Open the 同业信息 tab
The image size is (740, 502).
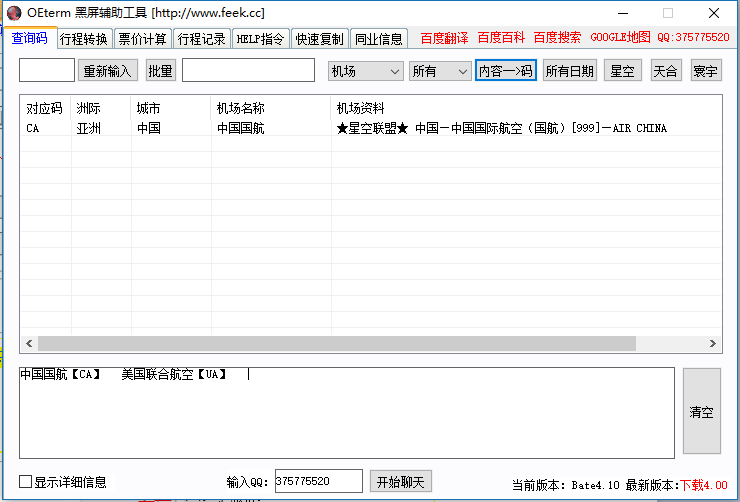378,39
